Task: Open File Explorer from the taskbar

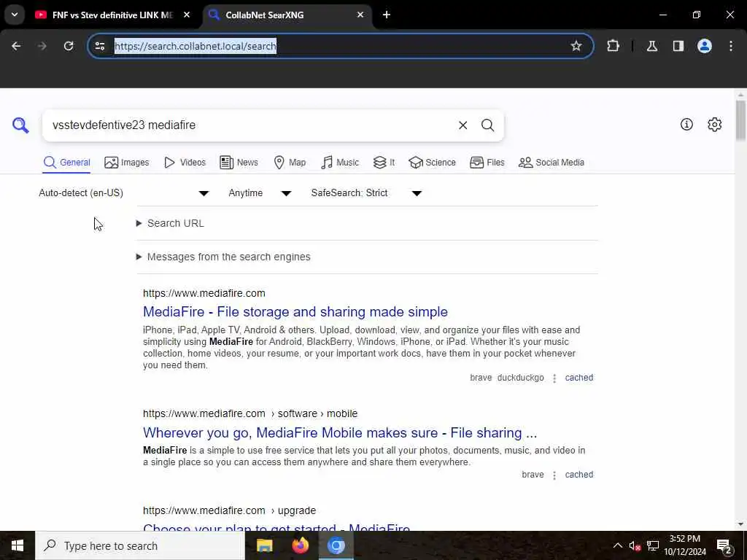Action: [x=264, y=545]
